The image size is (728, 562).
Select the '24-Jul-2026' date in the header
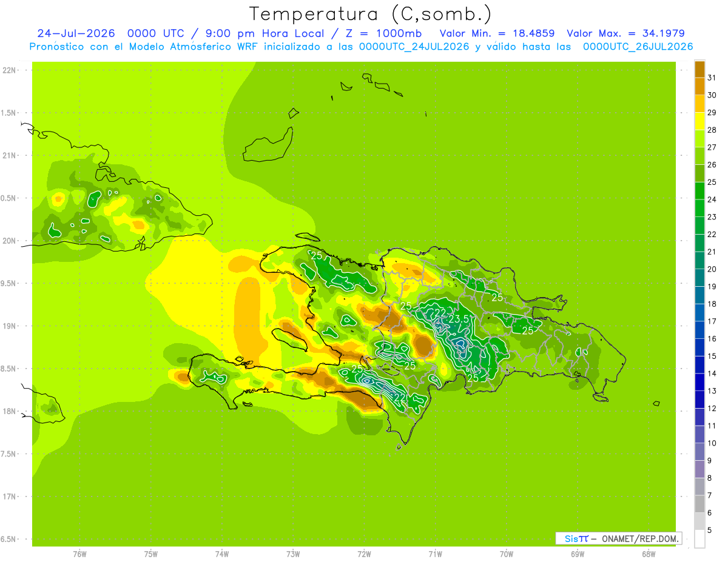[76, 33]
